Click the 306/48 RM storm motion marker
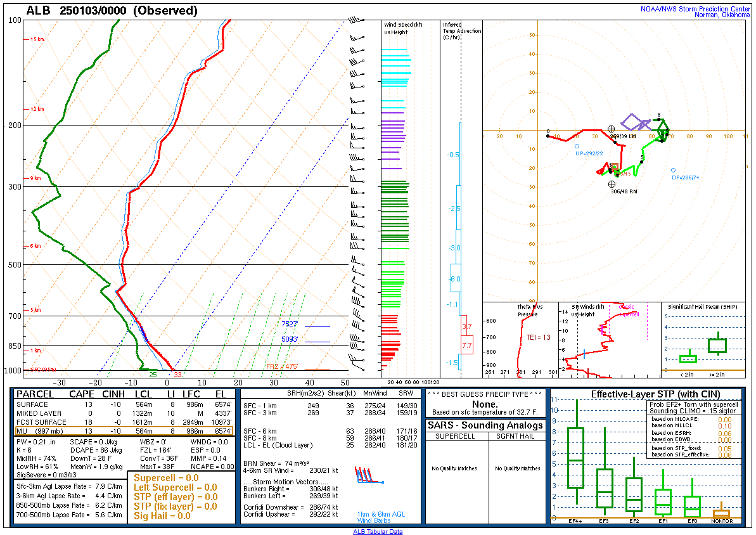This screenshot has width=756, height=535. (x=612, y=184)
